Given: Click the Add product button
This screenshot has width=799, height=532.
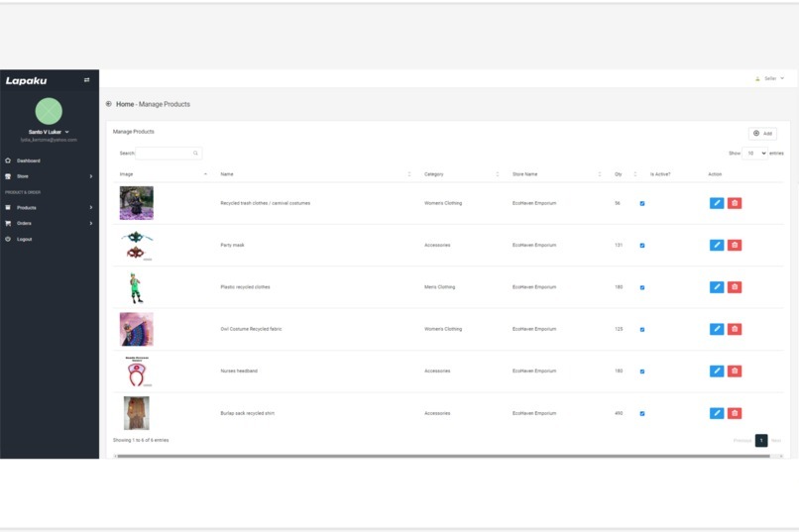Looking at the screenshot, I should tap(762, 133).
